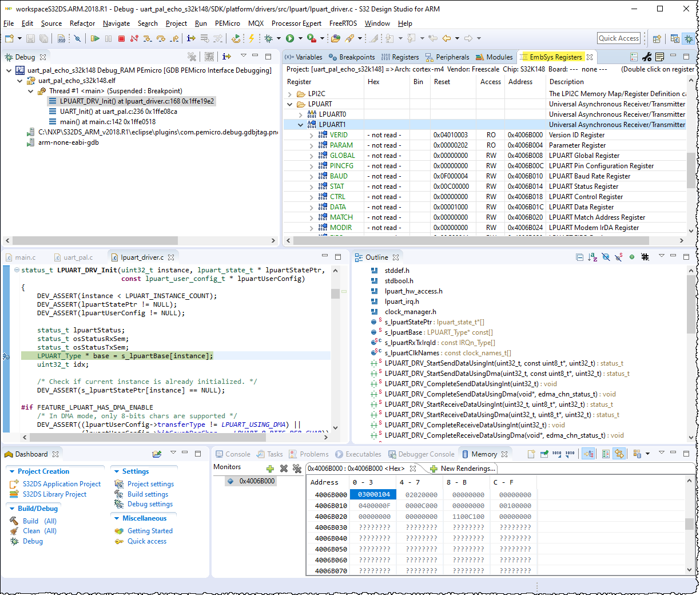
Task: Click the Resume debug toolbar icon
Action: (95, 39)
